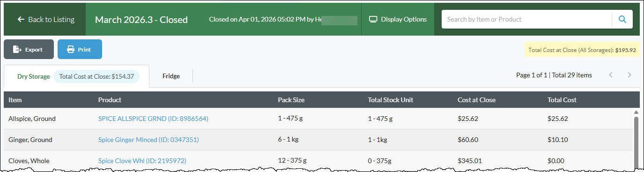Click the scrollbar up arrow
Image resolution: width=644 pixels, height=172 pixels.
click(x=636, y=112)
